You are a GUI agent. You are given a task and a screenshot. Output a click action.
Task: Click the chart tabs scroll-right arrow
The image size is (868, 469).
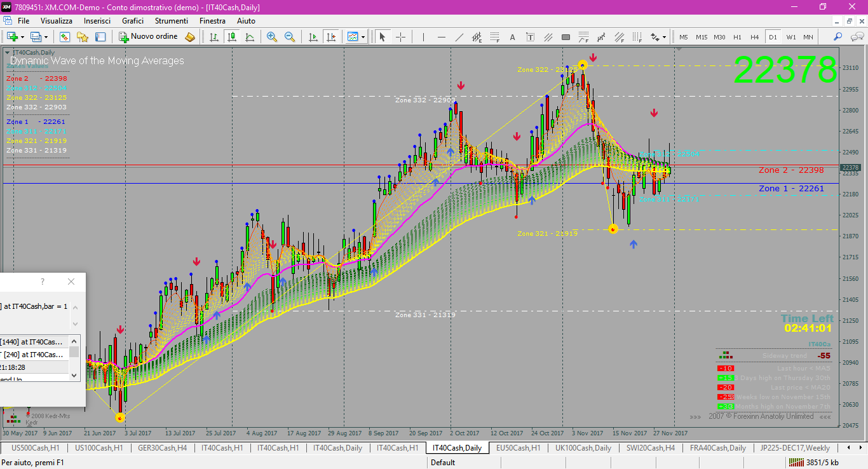pos(860,447)
